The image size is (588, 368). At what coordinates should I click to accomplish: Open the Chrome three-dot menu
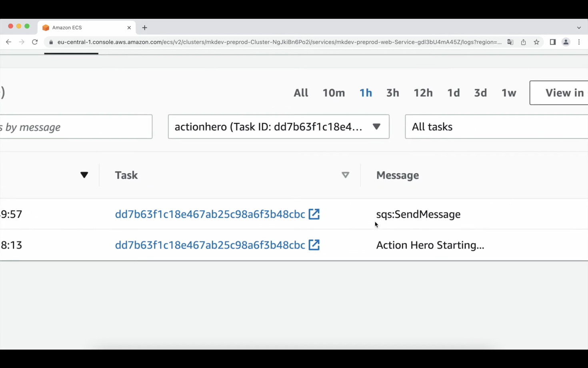point(579,42)
